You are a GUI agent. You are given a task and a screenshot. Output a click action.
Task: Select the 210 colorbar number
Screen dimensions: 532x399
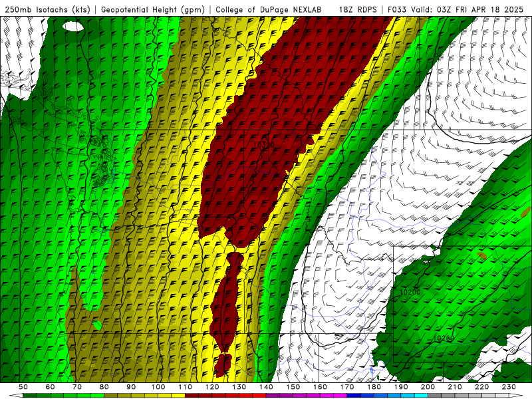[x=455, y=387]
